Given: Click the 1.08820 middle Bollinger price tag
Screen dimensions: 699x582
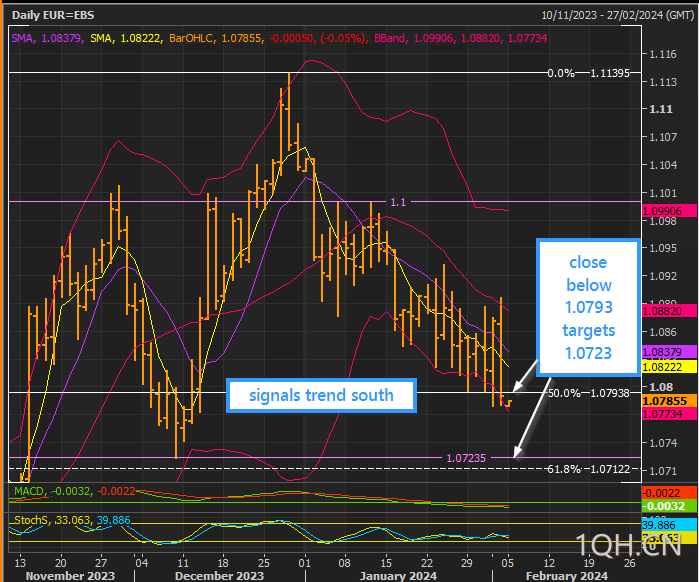Looking at the screenshot, I should (x=669, y=311).
